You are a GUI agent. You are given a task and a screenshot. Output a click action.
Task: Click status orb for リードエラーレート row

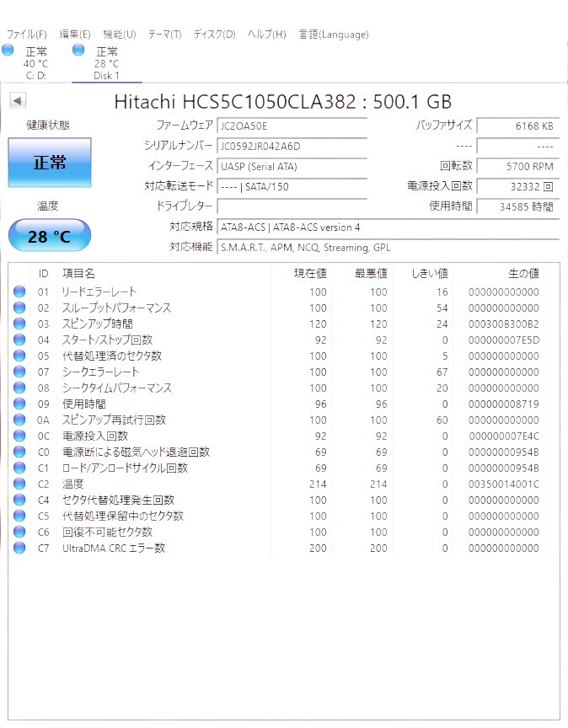pyautogui.click(x=19, y=292)
